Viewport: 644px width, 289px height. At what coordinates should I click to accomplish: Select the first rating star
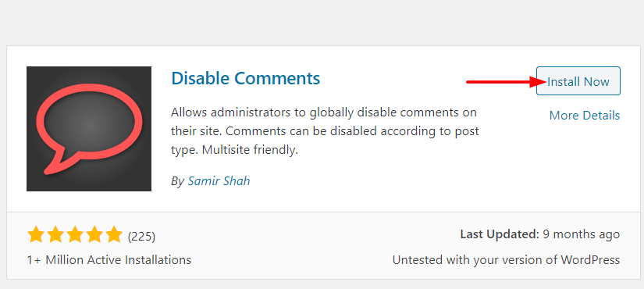point(36,236)
